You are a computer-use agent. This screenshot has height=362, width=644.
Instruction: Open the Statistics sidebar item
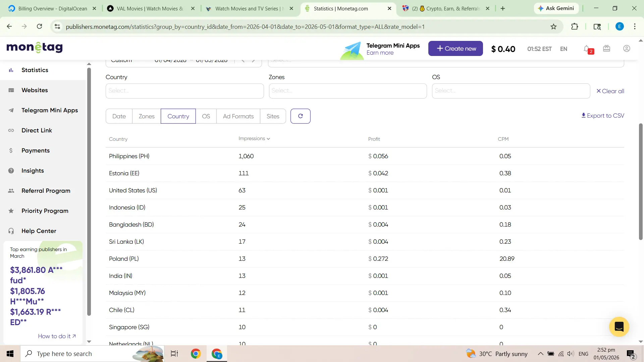(x=35, y=70)
